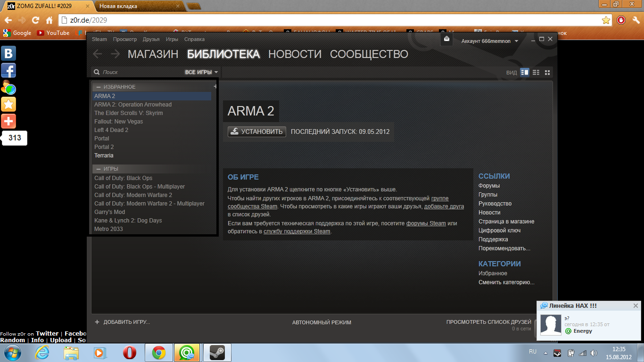Image resolution: width=644 pixels, height=362 pixels.
Task: Open Просмотр menu
Action: (x=125, y=40)
